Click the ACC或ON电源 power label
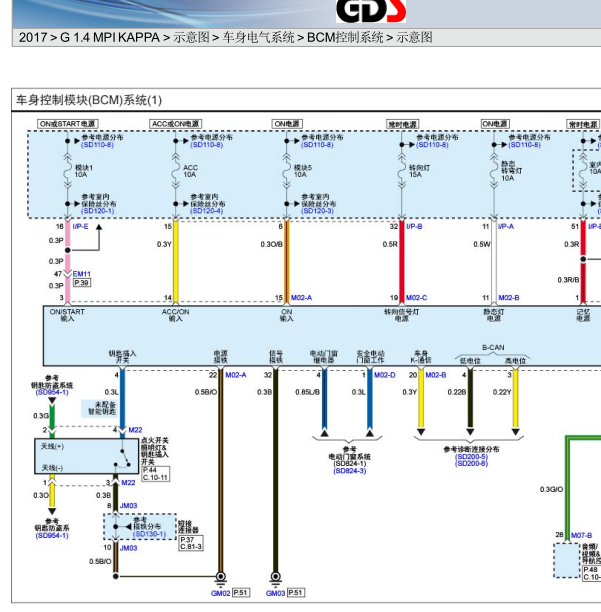Viewport: 601px width, 612px height. click(176, 124)
